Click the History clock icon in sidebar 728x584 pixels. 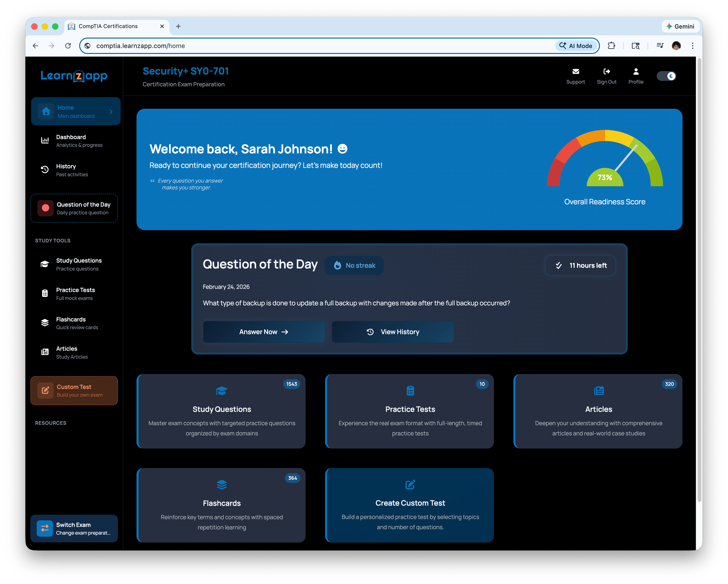(45, 170)
